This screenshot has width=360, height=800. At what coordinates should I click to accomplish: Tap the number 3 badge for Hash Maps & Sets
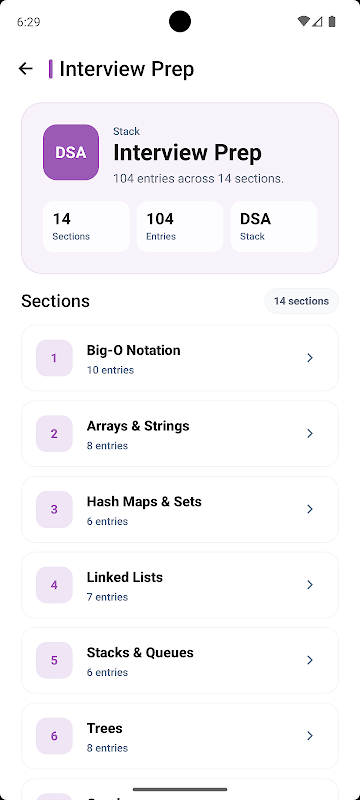tap(54, 509)
